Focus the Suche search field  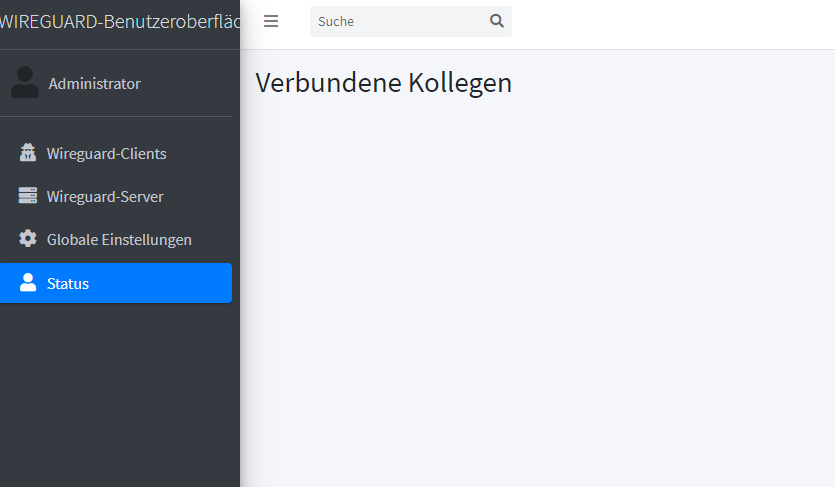click(x=399, y=21)
